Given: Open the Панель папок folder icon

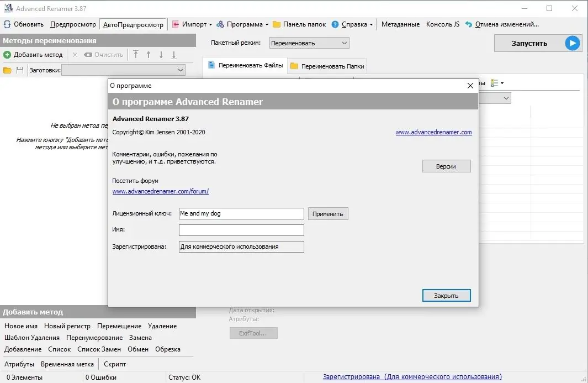Looking at the screenshot, I should coord(277,24).
